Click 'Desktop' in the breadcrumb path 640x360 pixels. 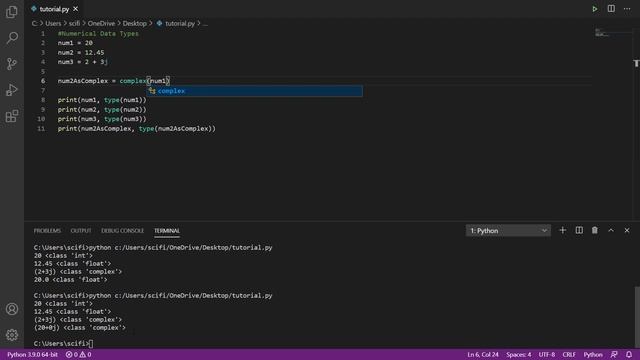pos(134,24)
